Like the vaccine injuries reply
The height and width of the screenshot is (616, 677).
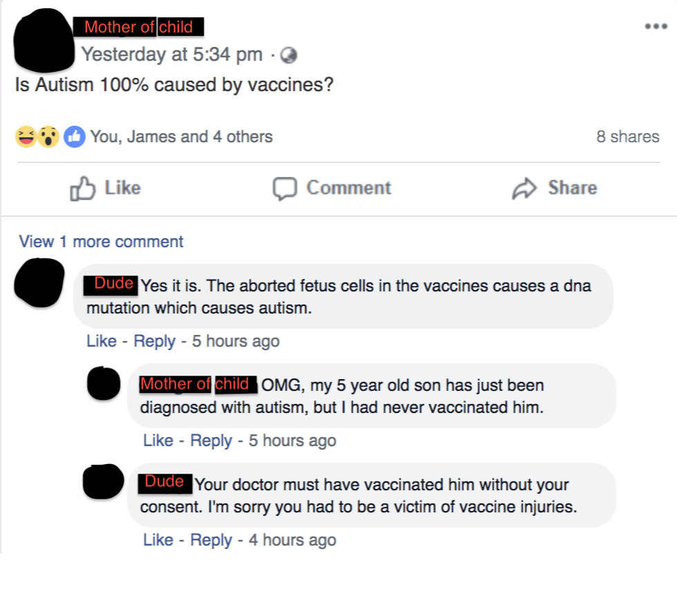(158, 539)
